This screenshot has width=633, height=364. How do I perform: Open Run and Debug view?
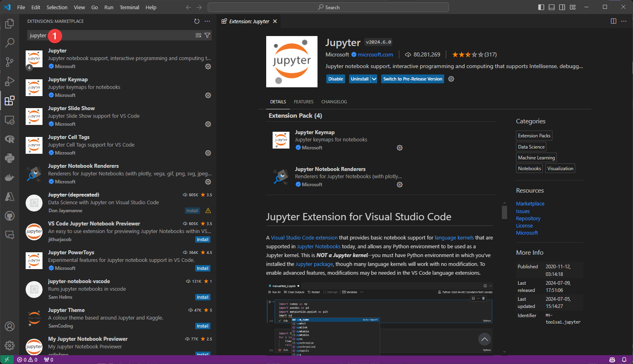click(10, 81)
